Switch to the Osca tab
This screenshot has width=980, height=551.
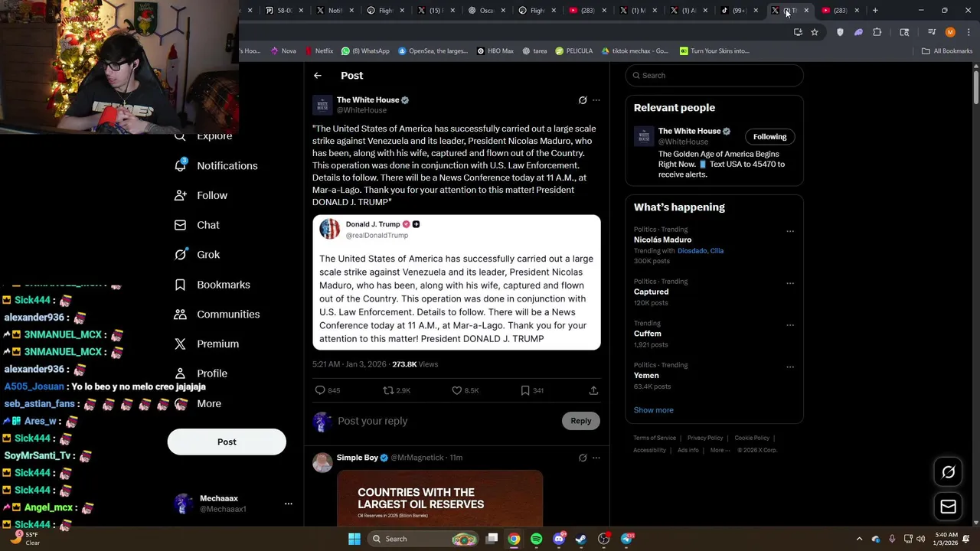coord(485,11)
